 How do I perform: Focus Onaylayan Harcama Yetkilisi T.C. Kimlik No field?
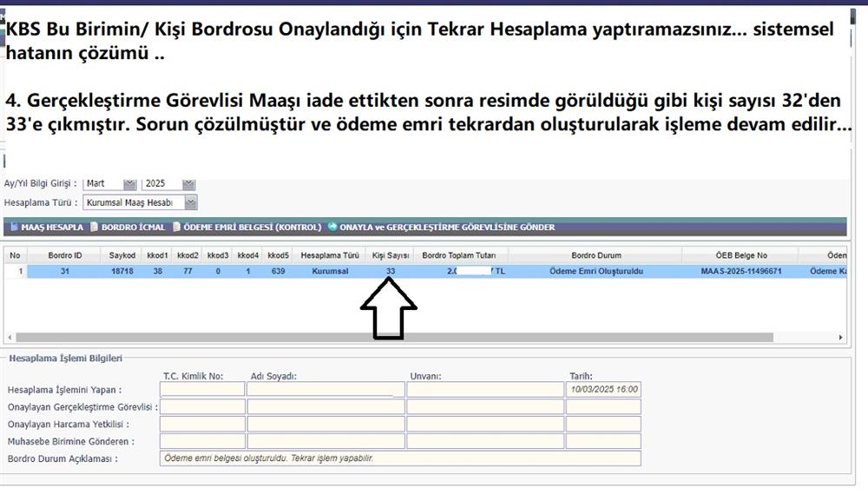click(x=202, y=424)
